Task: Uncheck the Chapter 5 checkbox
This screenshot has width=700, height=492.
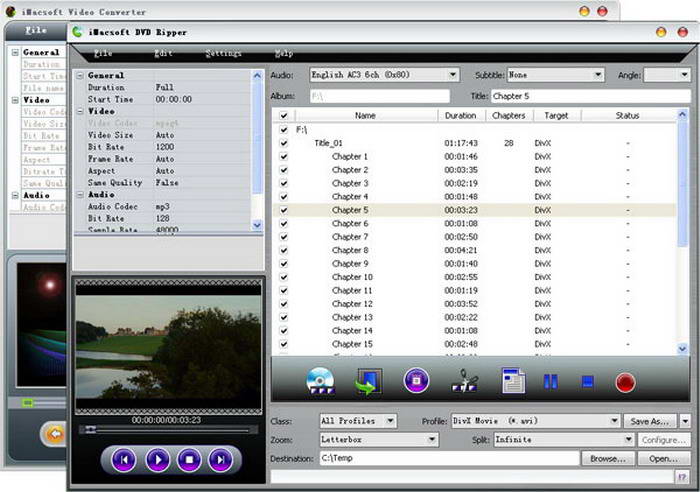Action: click(x=284, y=210)
